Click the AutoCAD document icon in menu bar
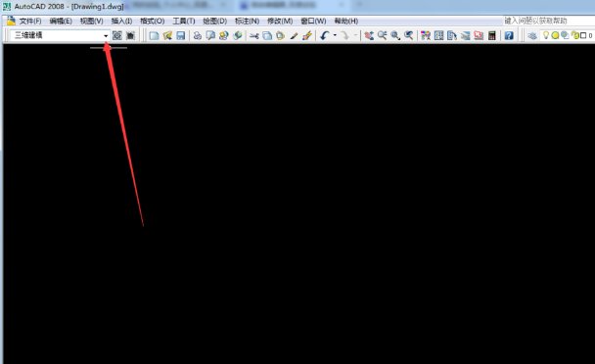595x364 pixels. pyautogui.click(x=11, y=21)
